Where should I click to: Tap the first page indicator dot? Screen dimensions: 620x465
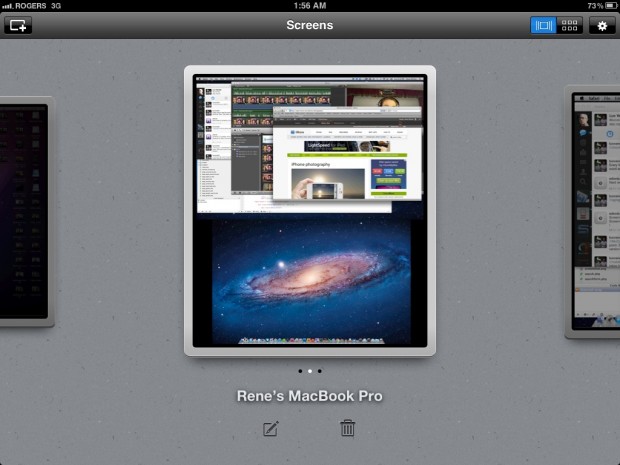[301, 371]
